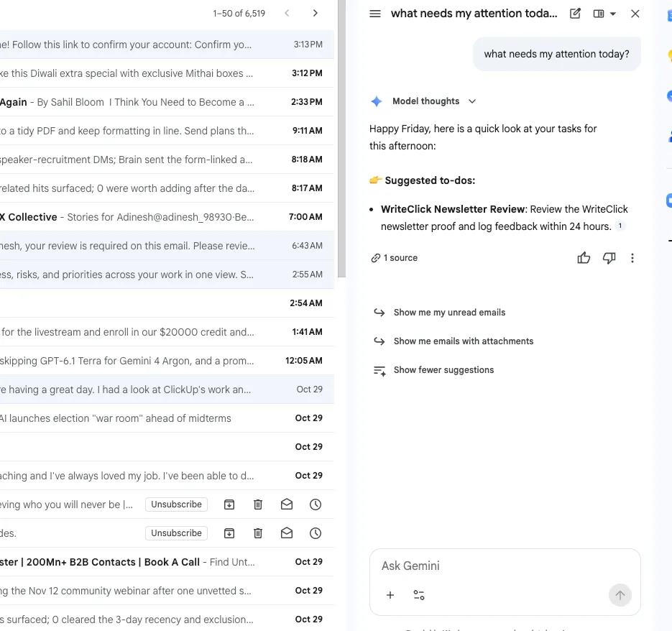The width and height of the screenshot is (672, 631).
Task: Select Show me emails with attachments suggestion
Action: pos(464,341)
